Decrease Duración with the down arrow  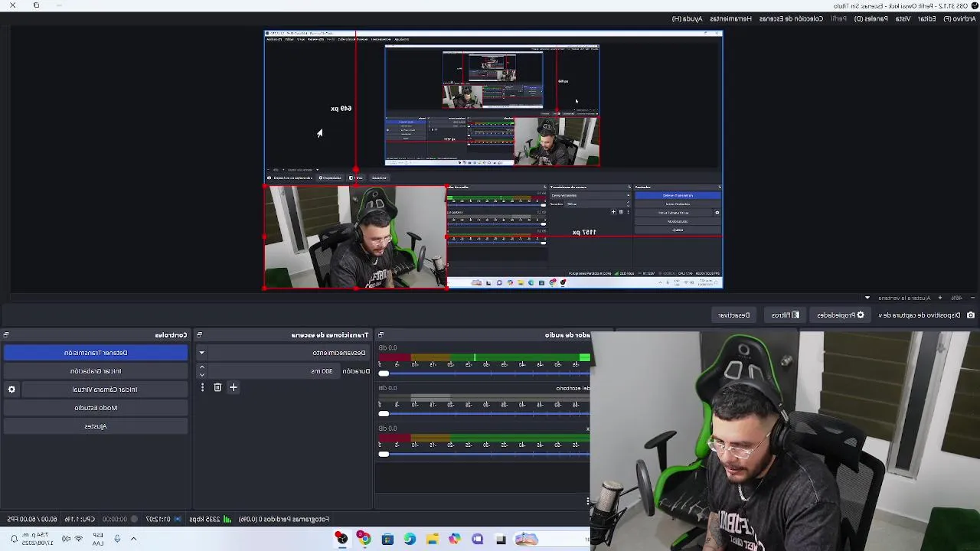pos(202,375)
